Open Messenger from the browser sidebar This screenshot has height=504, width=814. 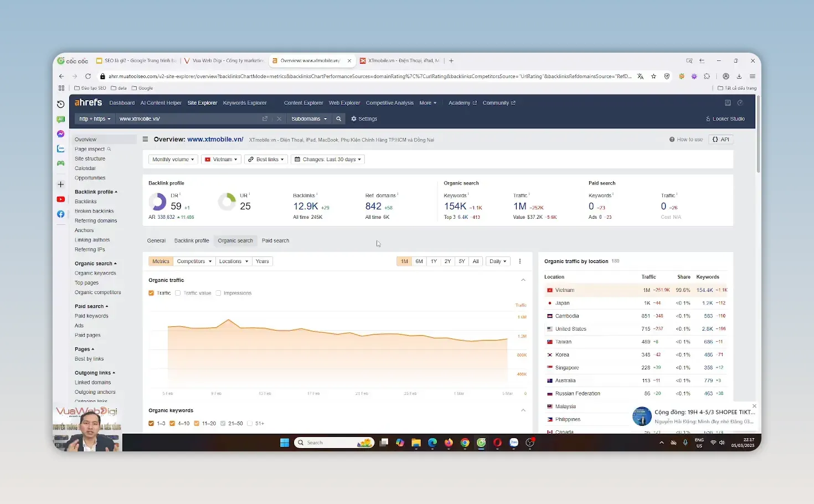tap(61, 134)
